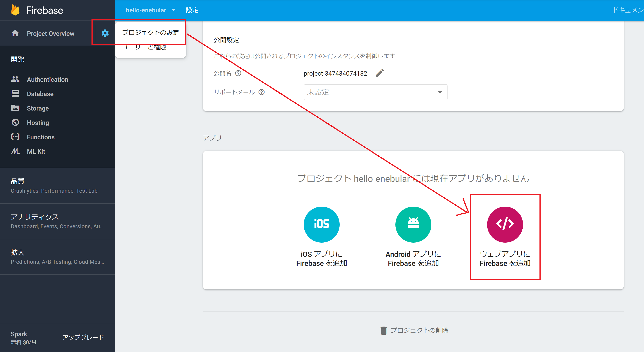Viewport: 644px width, 352px height.
Task: Click the Firebase flame logo
Action: point(16,10)
